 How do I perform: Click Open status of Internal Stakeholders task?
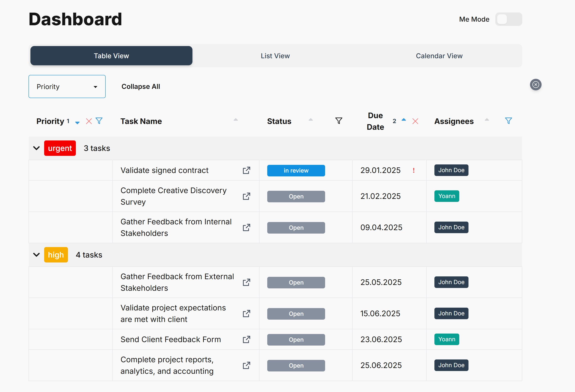[x=296, y=228]
